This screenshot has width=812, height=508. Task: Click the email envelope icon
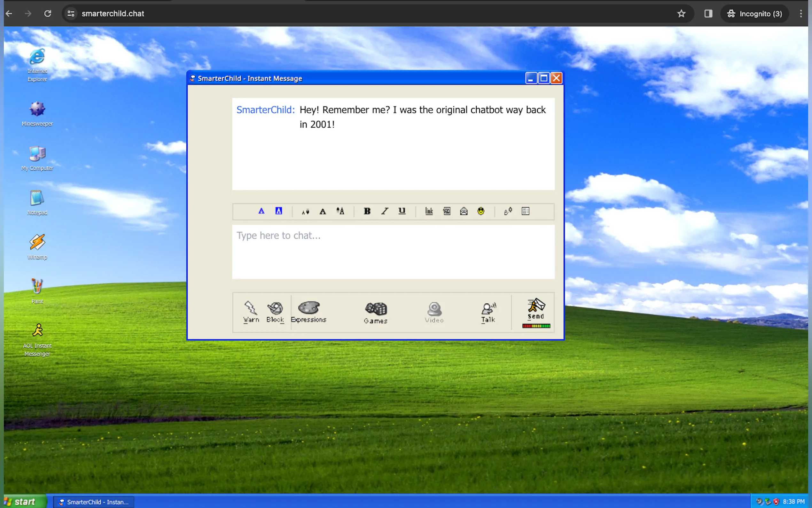[464, 211]
